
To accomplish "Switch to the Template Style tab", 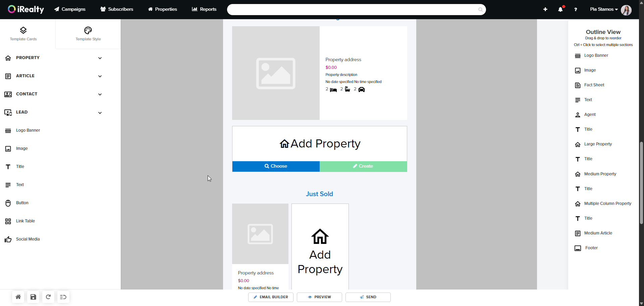I will tap(88, 34).
